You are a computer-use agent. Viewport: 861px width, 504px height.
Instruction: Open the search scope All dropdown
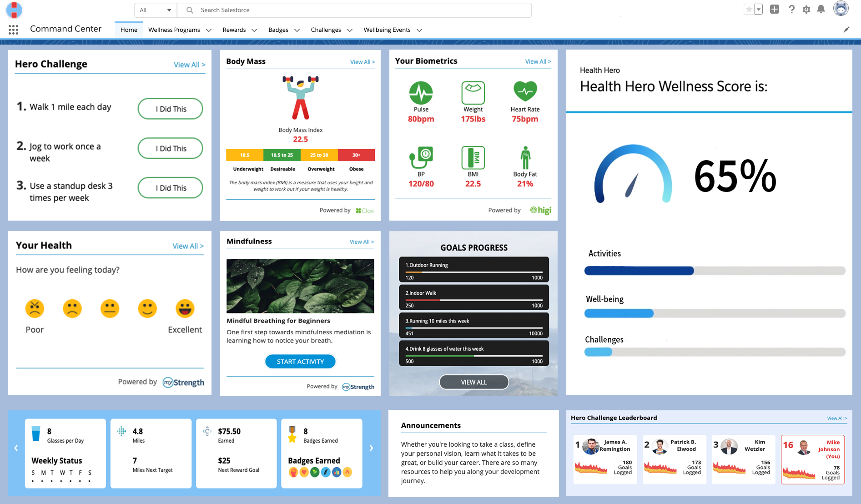(155, 10)
